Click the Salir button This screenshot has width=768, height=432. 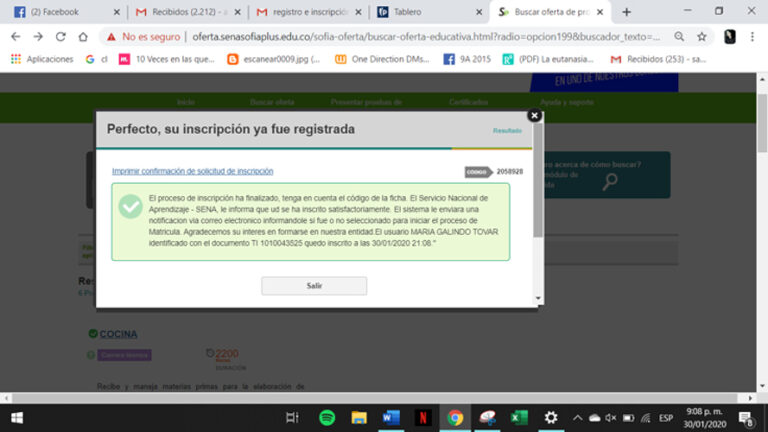[x=314, y=286]
